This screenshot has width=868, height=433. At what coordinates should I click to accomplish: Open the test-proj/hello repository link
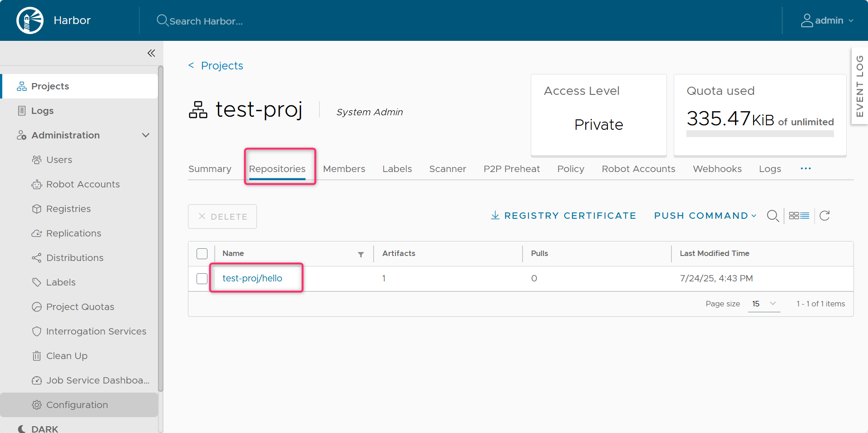252,278
